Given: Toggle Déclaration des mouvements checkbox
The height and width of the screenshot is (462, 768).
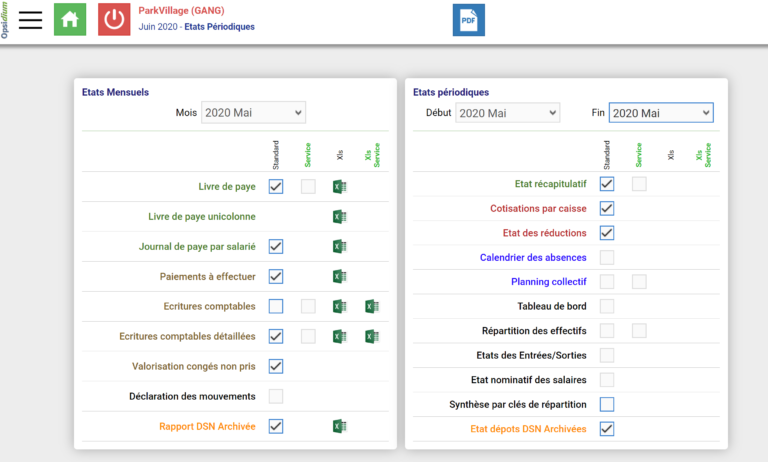Looking at the screenshot, I should click(276, 396).
